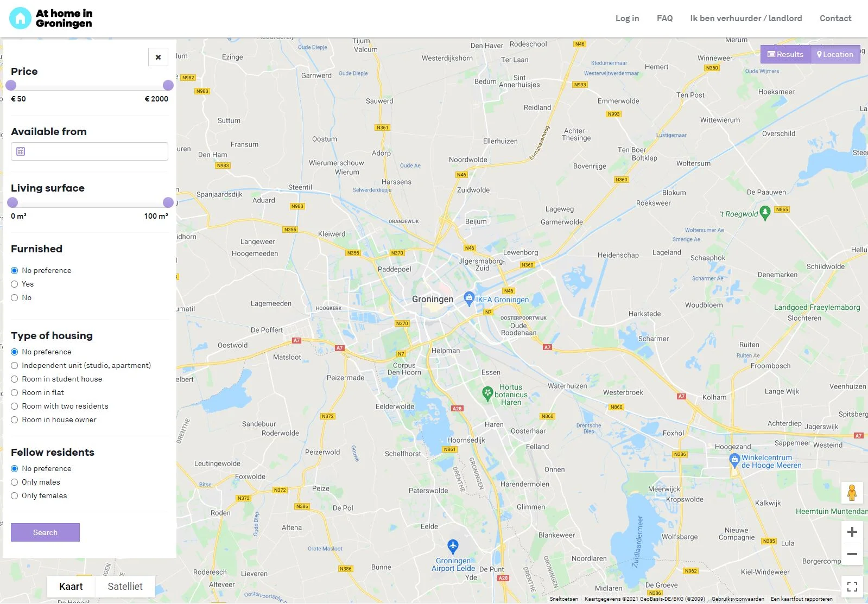
Task: Open the Log in page
Action: click(x=627, y=18)
